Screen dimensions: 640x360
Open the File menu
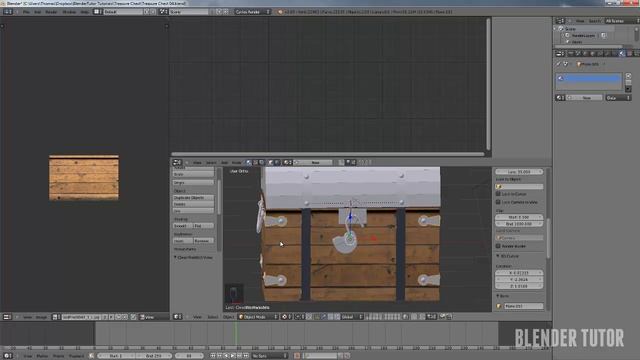(26, 12)
